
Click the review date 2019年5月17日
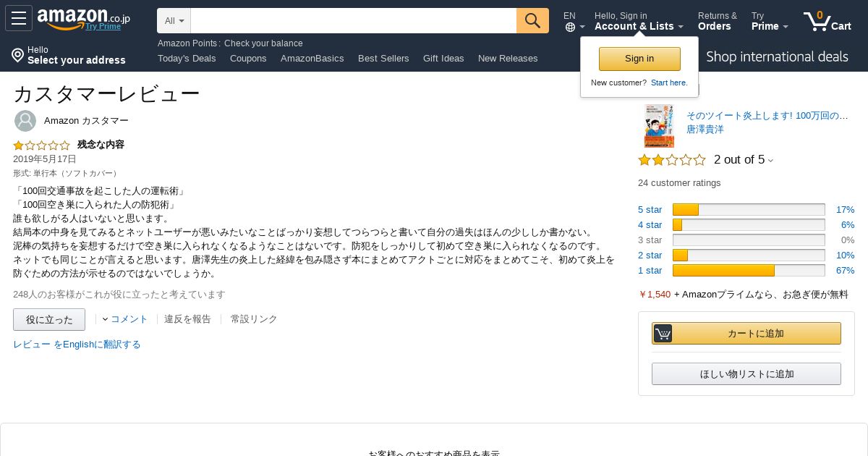44,159
